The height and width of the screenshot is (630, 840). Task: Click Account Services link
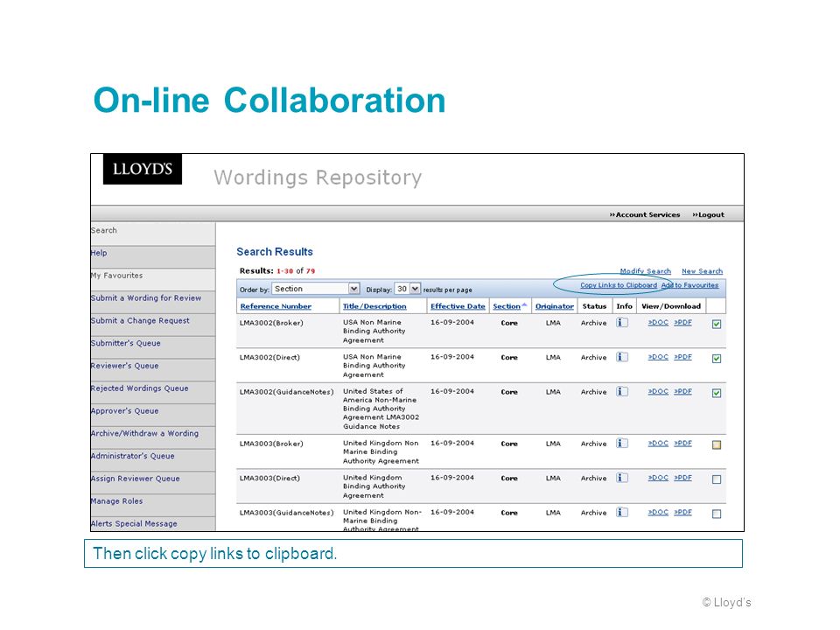(645, 215)
